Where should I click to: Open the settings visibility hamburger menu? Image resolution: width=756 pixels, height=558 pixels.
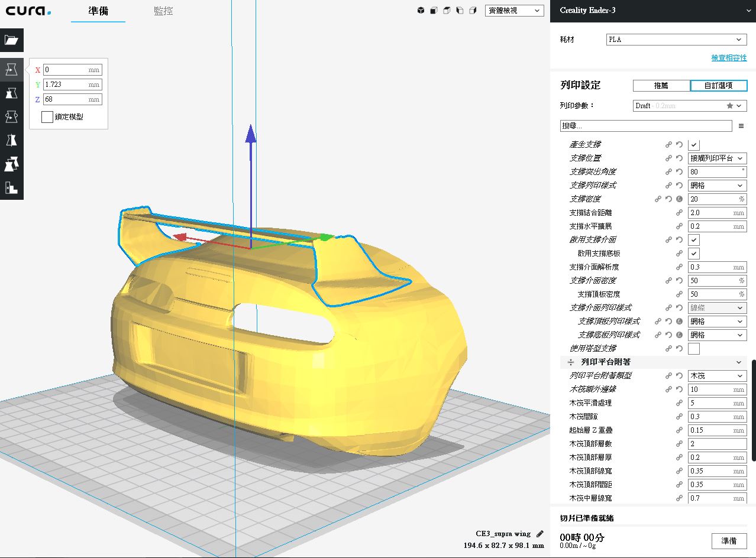[741, 126]
